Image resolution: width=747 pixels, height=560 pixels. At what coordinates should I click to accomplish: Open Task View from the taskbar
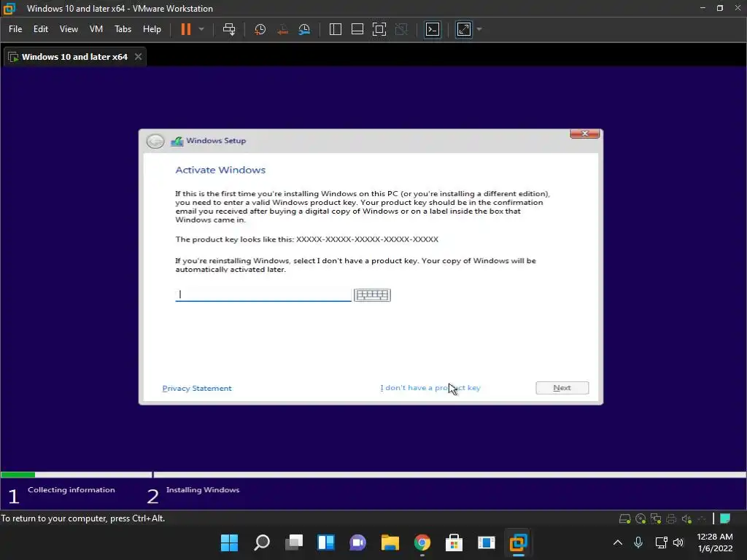(x=294, y=542)
